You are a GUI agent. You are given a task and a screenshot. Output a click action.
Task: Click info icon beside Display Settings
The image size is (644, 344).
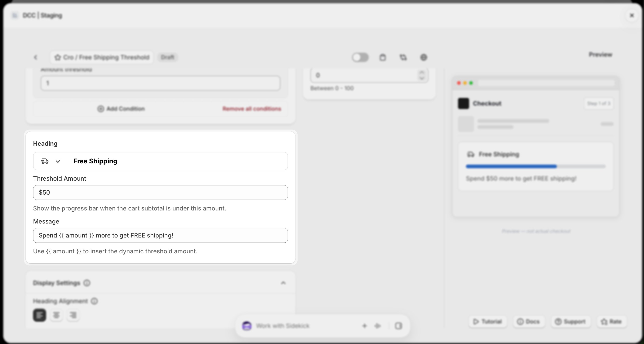tap(87, 283)
